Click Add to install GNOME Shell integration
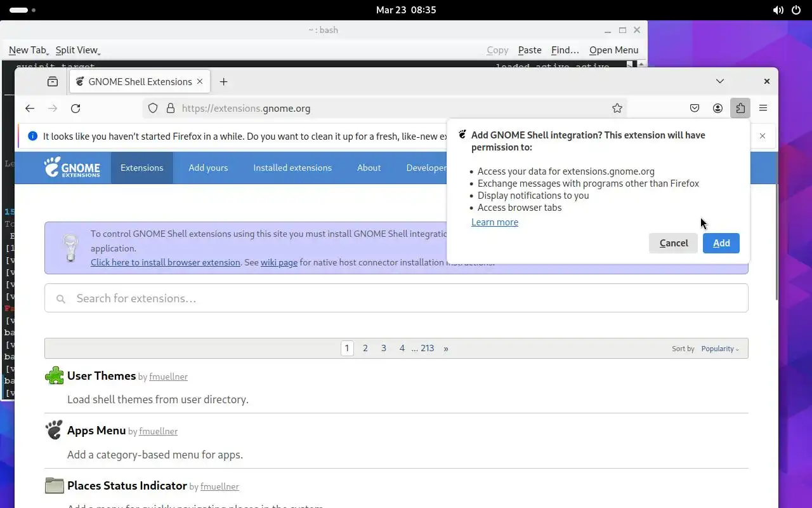 pyautogui.click(x=721, y=243)
